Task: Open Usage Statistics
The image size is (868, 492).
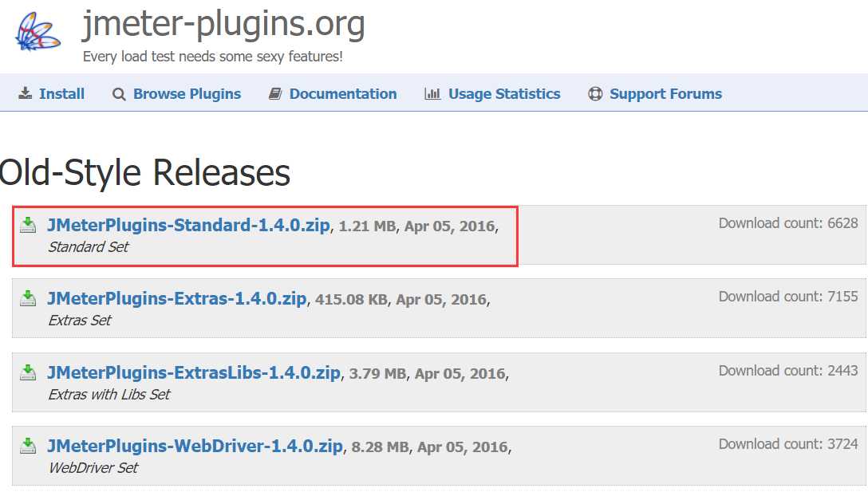Action: (x=504, y=94)
